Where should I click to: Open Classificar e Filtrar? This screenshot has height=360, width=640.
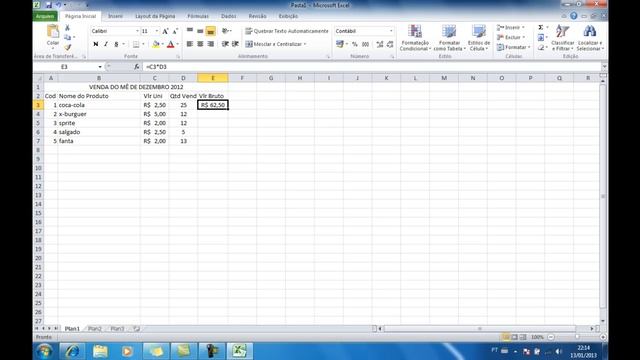point(562,38)
